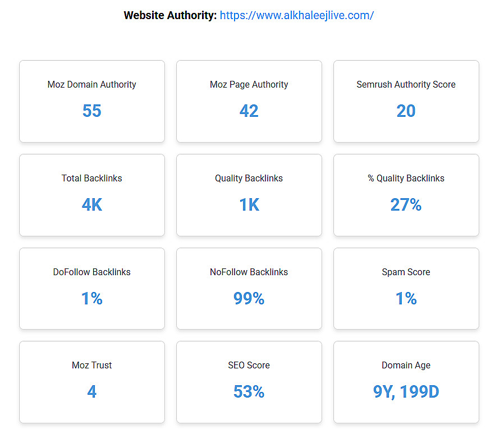The width and height of the screenshot is (504, 438).
Task: Select the SEO Score card label
Action: (x=249, y=366)
